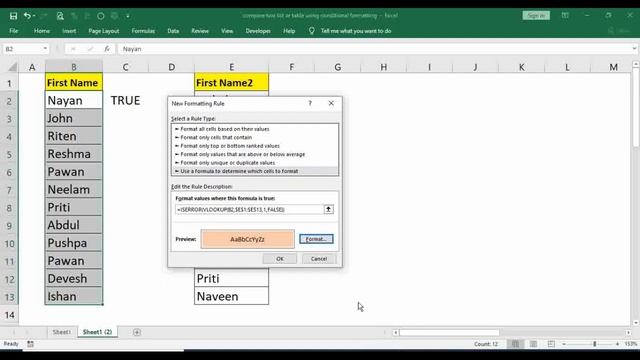The image size is (640, 360).
Task: Click cell containing John
Action: coord(73,118)
